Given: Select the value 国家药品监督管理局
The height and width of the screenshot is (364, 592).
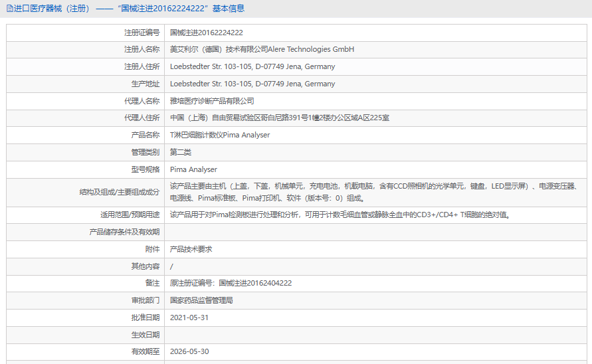Looking at the screenshot, I should [x=201, y=300].
